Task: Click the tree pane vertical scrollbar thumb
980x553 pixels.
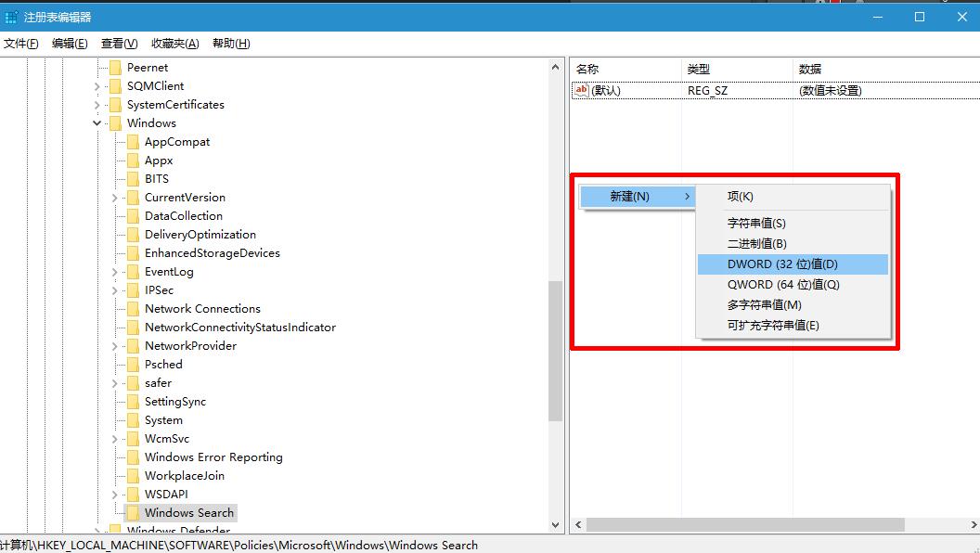Action: (x=556, y=351)
